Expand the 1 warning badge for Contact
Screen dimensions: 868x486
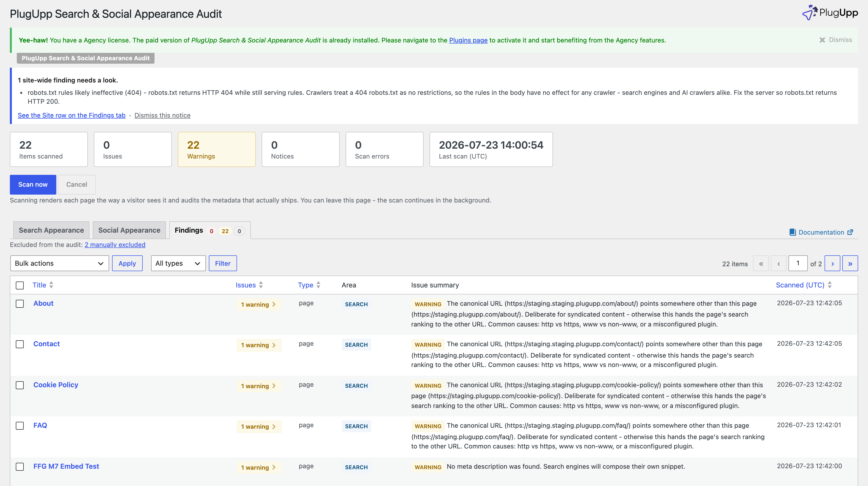[259, 345]
